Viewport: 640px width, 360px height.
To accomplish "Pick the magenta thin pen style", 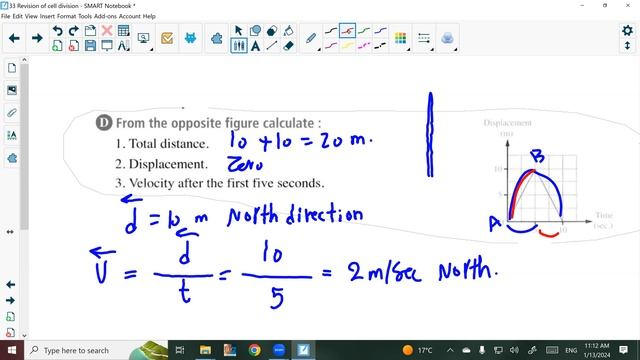I will [x=331, y=46].
